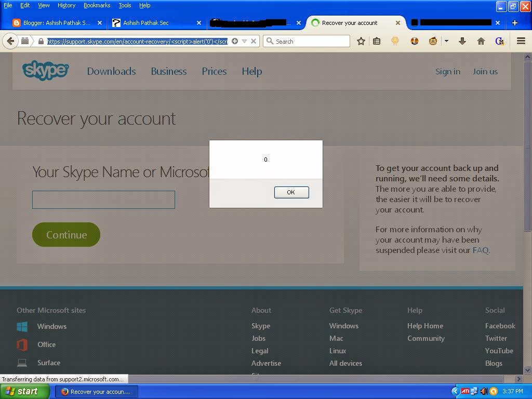Open a new tab with plus button
This screenshot has height=399, width=532.
[x=515, y=23]
